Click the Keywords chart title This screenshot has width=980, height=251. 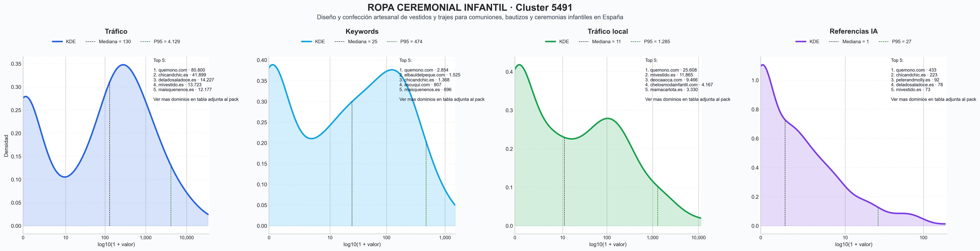(362, 32)
